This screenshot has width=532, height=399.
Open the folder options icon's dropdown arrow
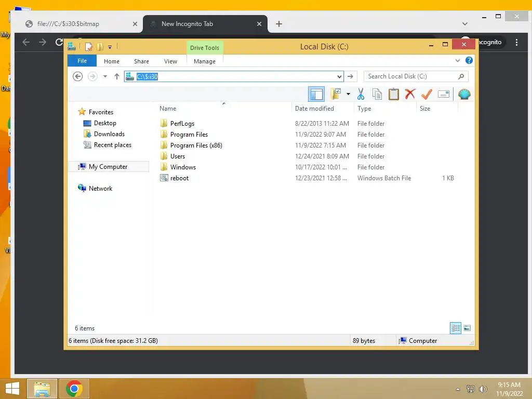point(348,94)
